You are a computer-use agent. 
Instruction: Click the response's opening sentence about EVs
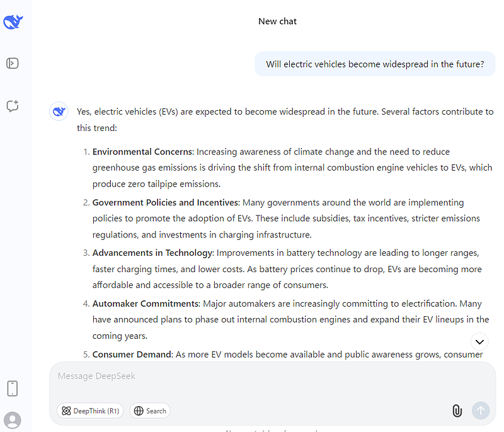tap(285, 111)
